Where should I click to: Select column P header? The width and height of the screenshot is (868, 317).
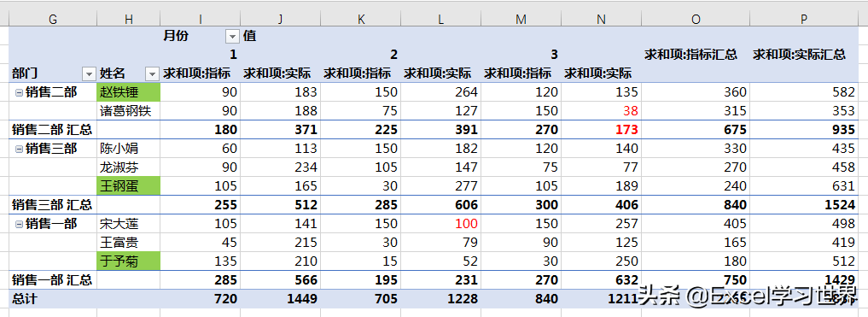click(x=804, y=20)
